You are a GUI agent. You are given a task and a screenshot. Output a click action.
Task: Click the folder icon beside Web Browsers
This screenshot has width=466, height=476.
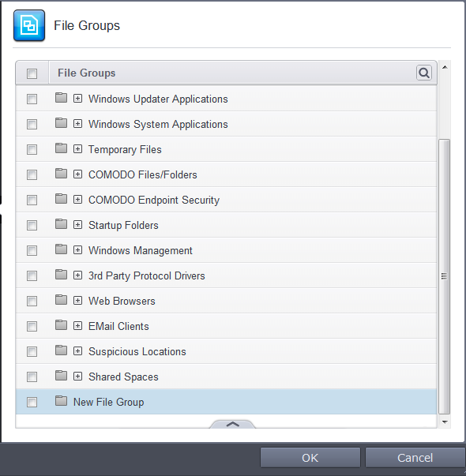click(x=61, y=300)
